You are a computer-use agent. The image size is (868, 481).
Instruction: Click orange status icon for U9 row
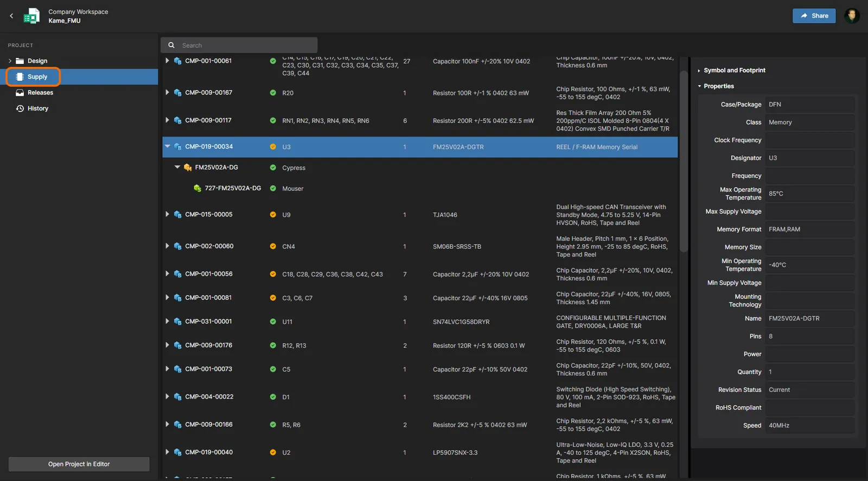click(273, 215)
